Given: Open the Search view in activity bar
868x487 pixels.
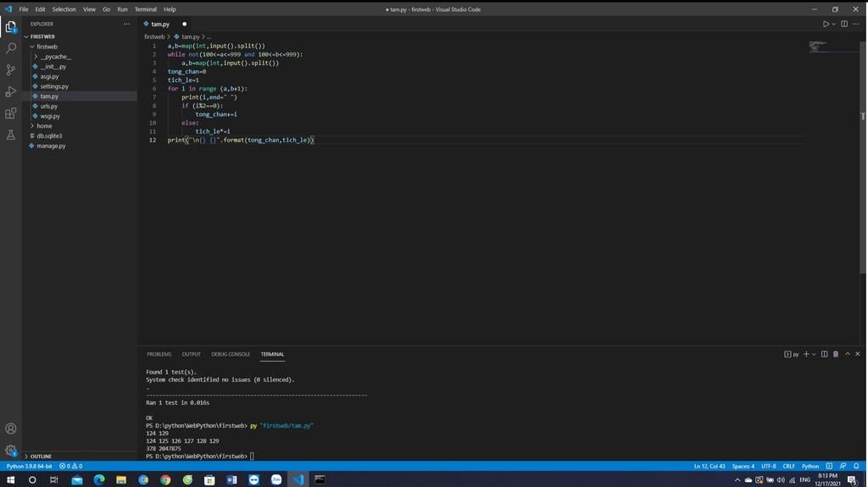Looking at the screenshot, I should [10, 48].
